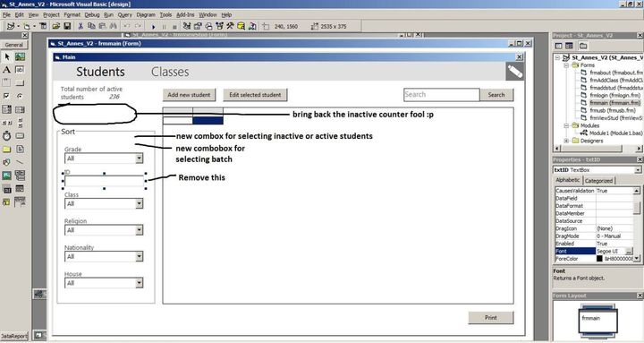Click the Search button
644x343 pixels.
pyautogui.click(x=496, y=95)
